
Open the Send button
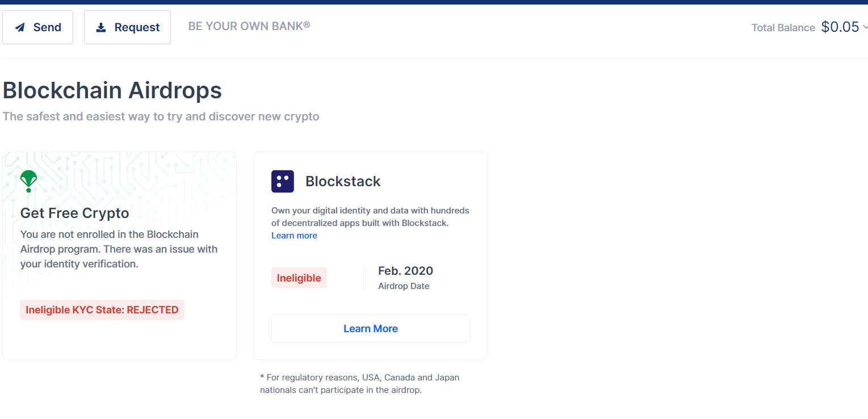(37, 27)
